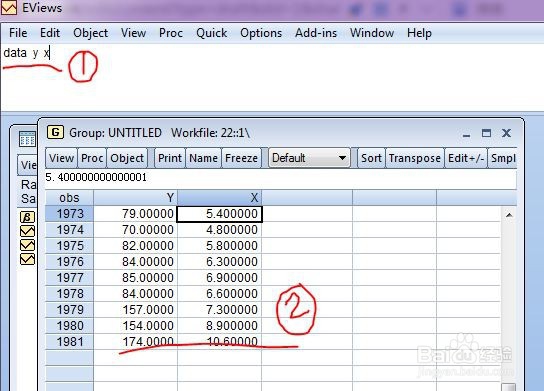
Task: Click the Proc button in Group window toolbar
Action: [x=92, y=158]
